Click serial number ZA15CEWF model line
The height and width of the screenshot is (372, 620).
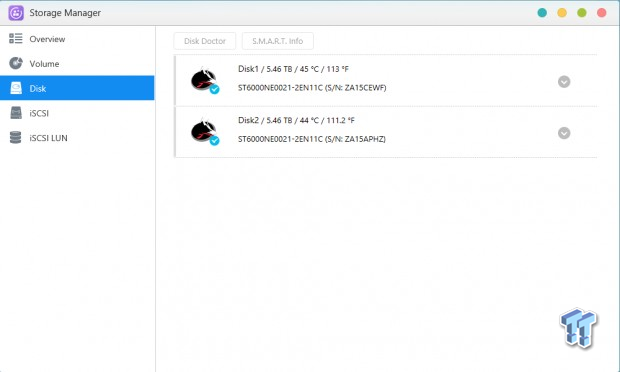coord(312,88)
